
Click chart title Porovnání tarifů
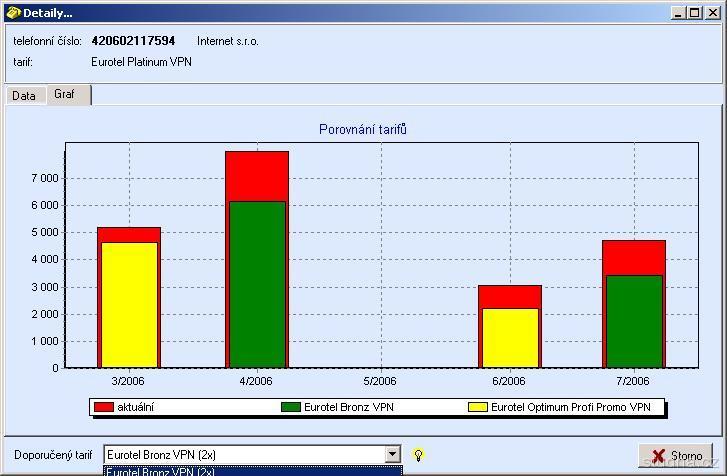pyautogui.click(x=363, y=129)
